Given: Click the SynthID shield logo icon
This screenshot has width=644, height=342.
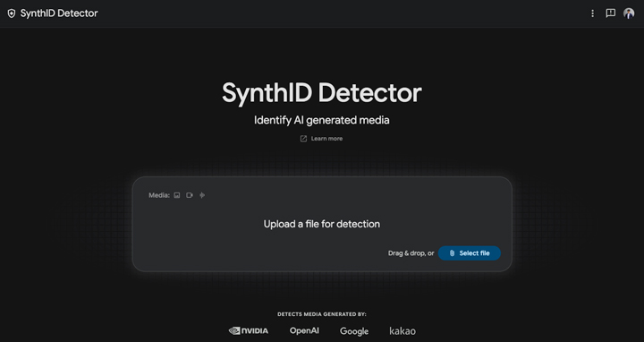Looking at the screenshot, I should click(x=12, y=13).
